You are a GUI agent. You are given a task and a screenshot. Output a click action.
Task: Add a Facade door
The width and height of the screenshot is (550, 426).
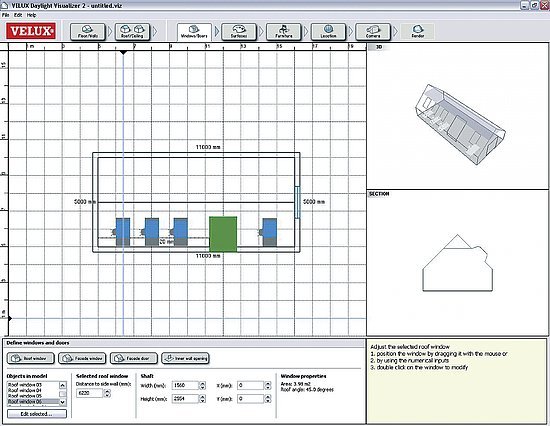(134, 358)
